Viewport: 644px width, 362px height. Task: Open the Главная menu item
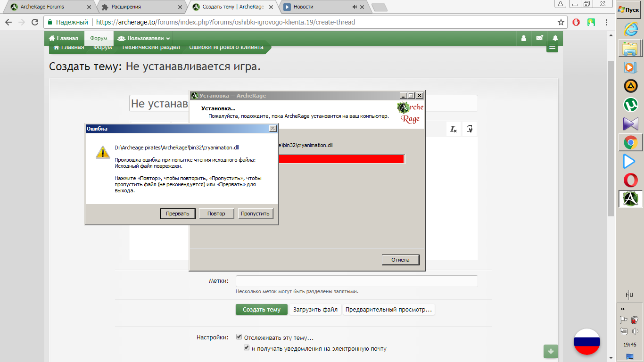(64, 38)
